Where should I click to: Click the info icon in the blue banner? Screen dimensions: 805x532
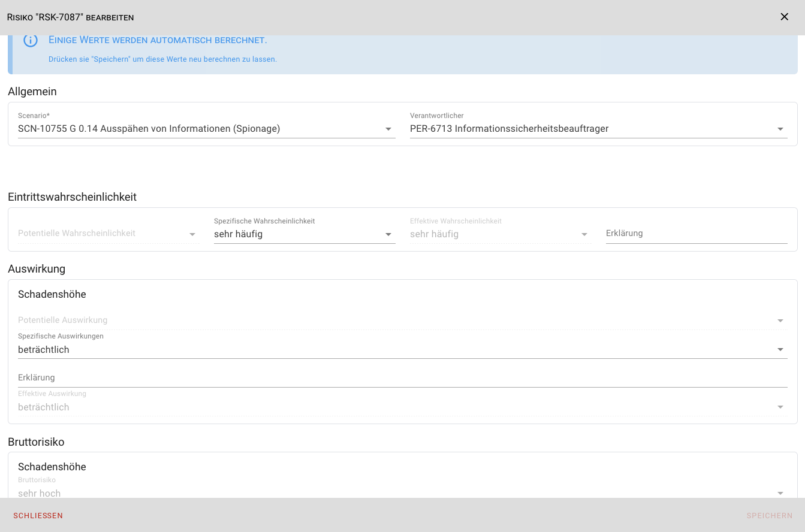(31, 41)
